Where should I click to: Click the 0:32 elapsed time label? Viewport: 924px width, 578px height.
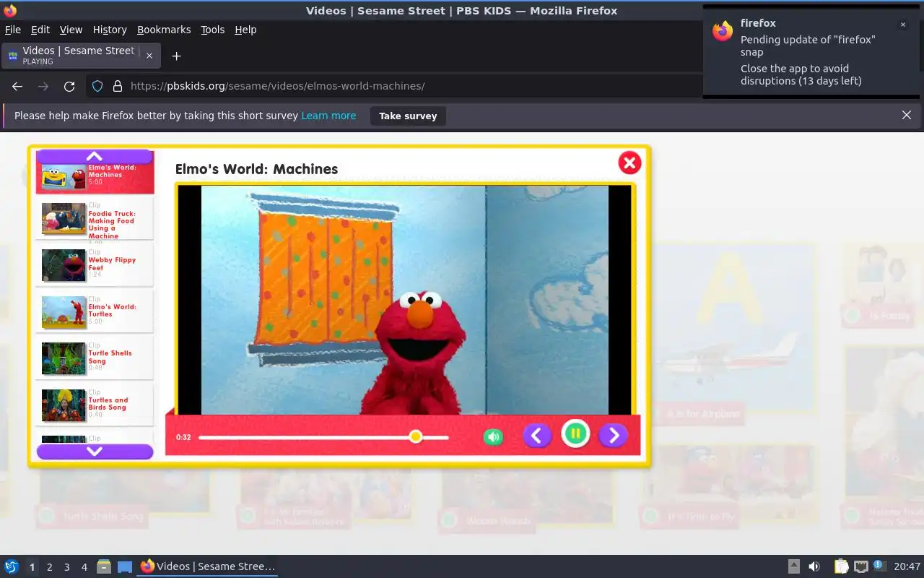pyautogui.click(x=183, y=437)
